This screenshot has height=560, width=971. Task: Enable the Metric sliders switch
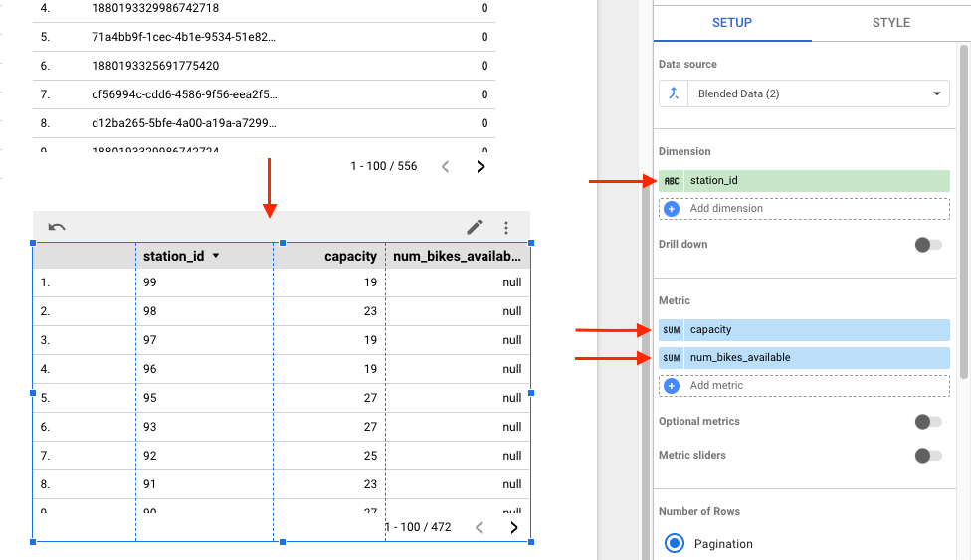927,456
